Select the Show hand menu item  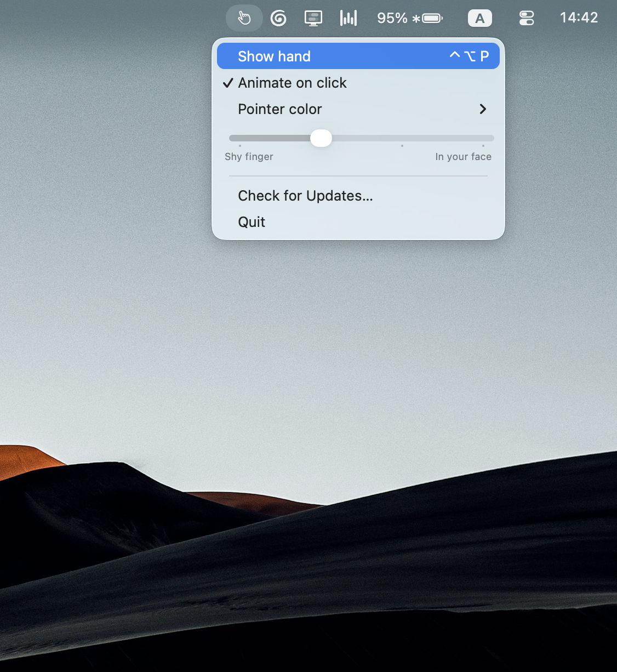click(x=358, y=56)
